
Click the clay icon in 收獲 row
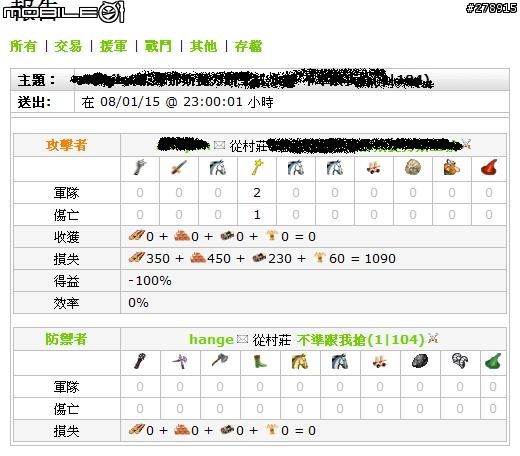click(182, 236)
